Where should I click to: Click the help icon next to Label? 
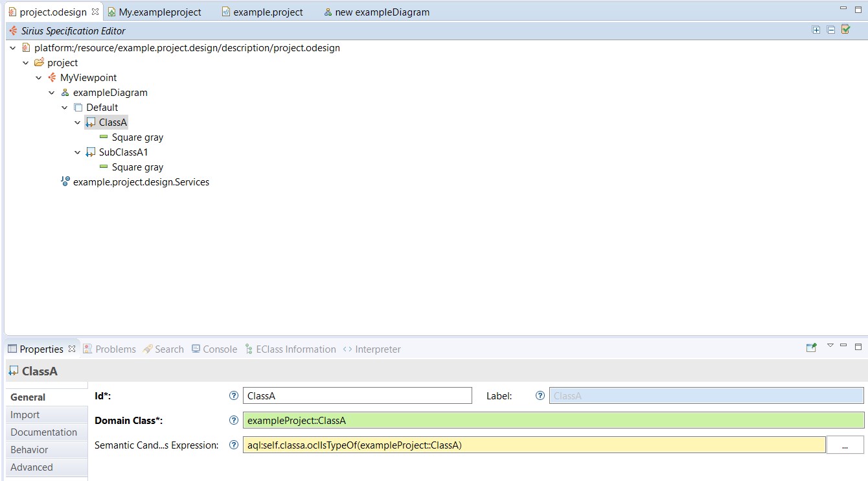point(540,395)
